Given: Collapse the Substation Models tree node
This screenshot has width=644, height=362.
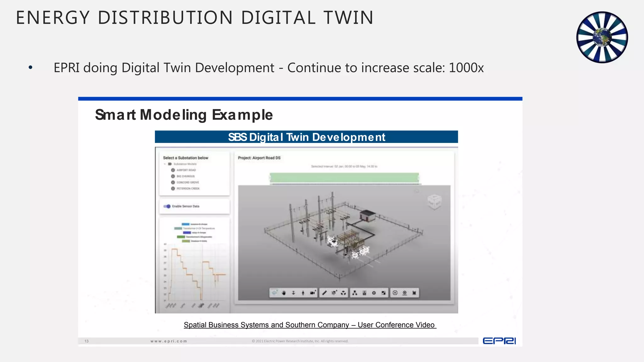Looking at the screenshot, I should (x=165, y=164).
